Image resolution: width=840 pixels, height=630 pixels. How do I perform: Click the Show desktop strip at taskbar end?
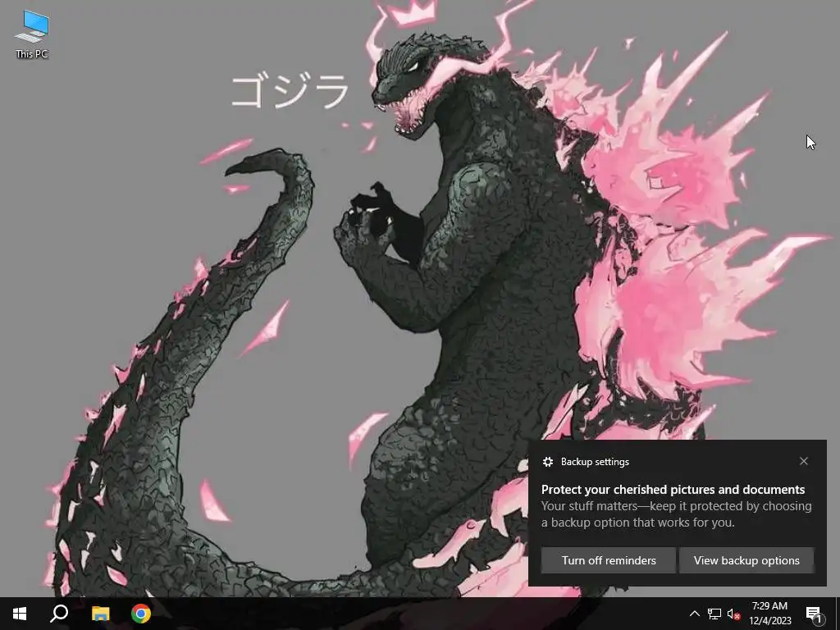click(x=838, y=614)
